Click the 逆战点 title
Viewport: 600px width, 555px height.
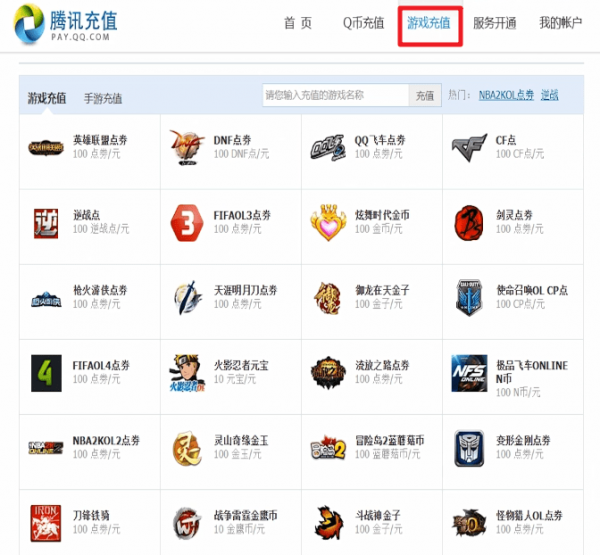click(x=86, y=215)
